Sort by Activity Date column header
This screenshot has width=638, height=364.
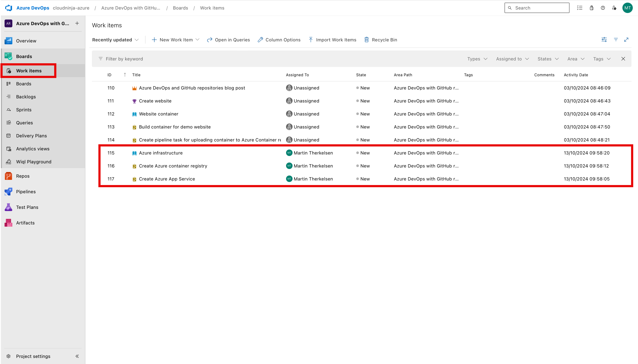(576, 75)
